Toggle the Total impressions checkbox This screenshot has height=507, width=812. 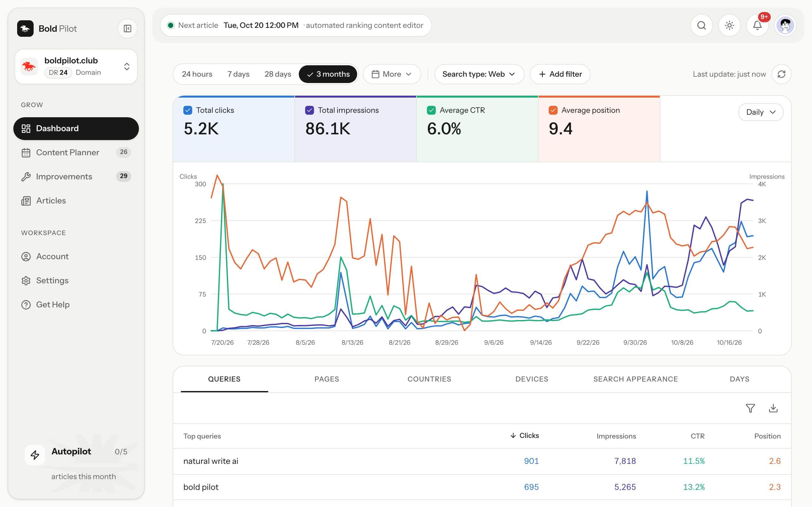point(309,110)
